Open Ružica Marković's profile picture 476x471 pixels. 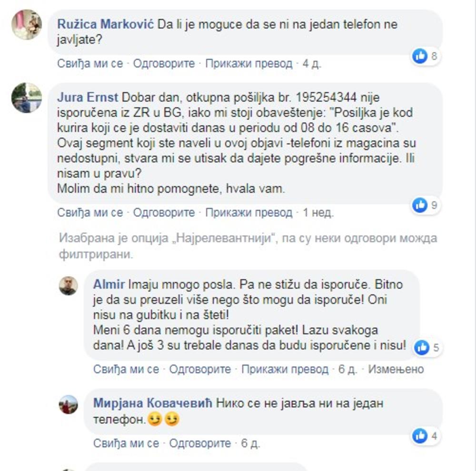pyautogui.click(x=27, y=25)
